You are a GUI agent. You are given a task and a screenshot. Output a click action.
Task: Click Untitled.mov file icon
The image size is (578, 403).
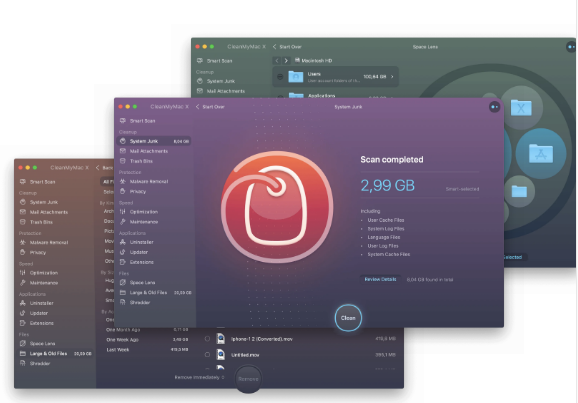[220, 354]
